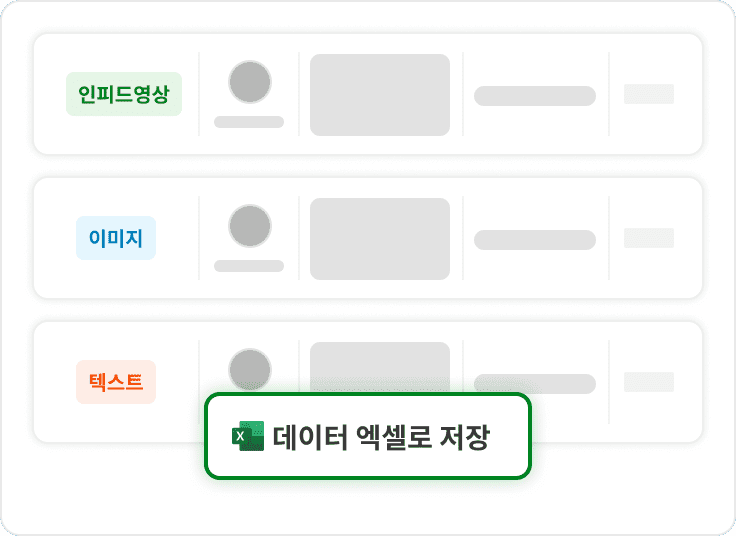736x536 pixels.
Task: Click small gray tag in 인피드영상 row
Action: pyautogui.click(x=649, y=94)
